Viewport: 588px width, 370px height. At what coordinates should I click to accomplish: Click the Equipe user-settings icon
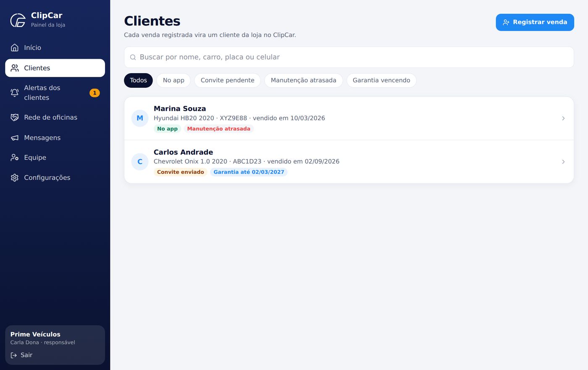[x=15, y=157]
